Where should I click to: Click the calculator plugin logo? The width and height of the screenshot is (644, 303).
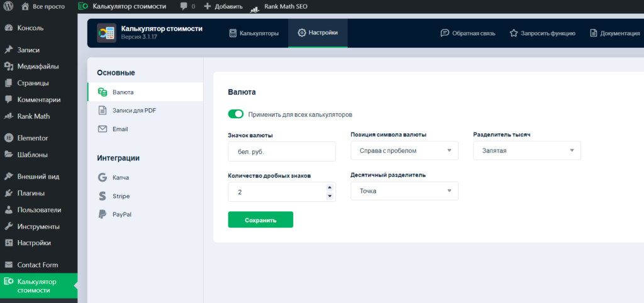(106, 33)
